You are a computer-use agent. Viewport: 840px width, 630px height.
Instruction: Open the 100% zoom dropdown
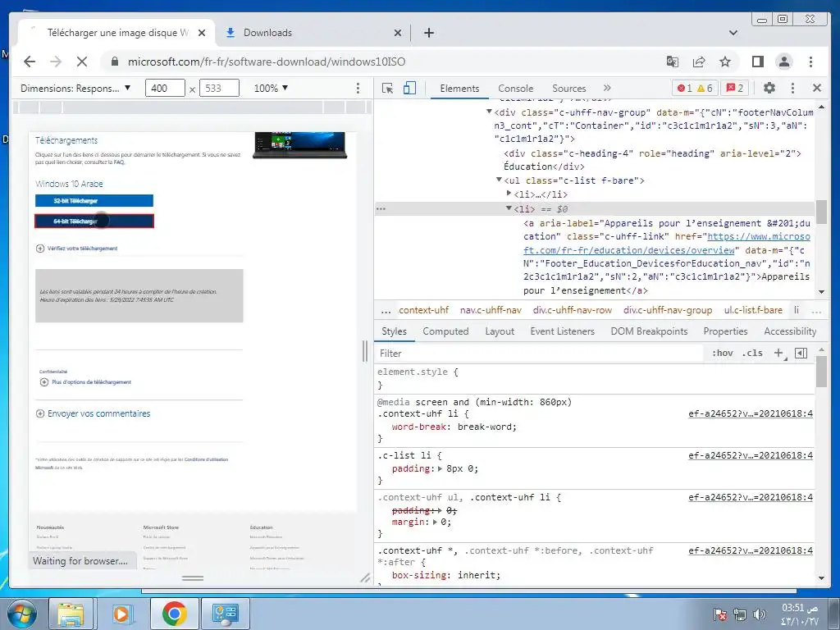pyautogui.click(x=271, y=89)
